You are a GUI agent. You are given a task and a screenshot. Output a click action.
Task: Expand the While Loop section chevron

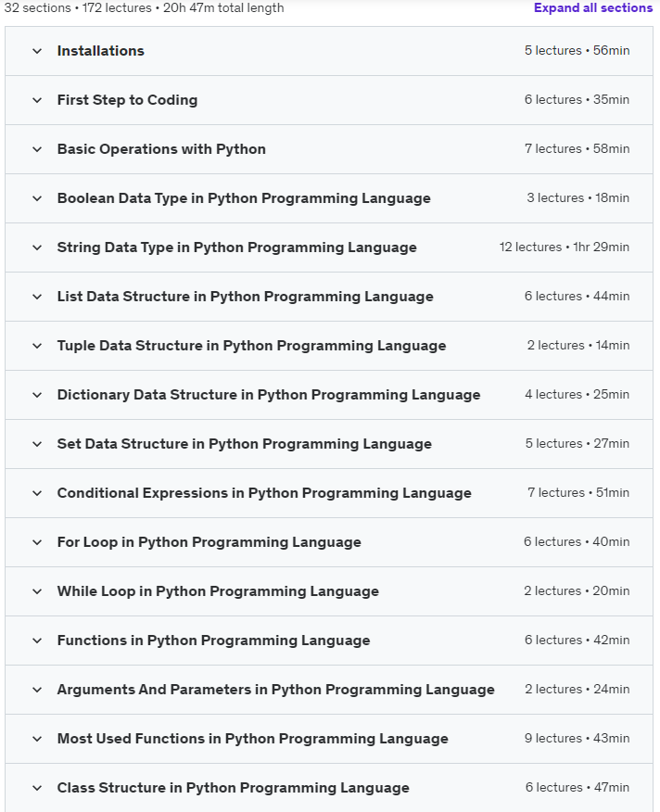37,591
